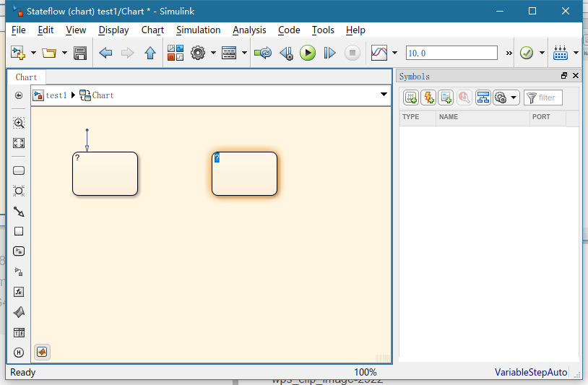
Task: Click Chart in the breadcrumb path
Action: click(x=103, y=95)
